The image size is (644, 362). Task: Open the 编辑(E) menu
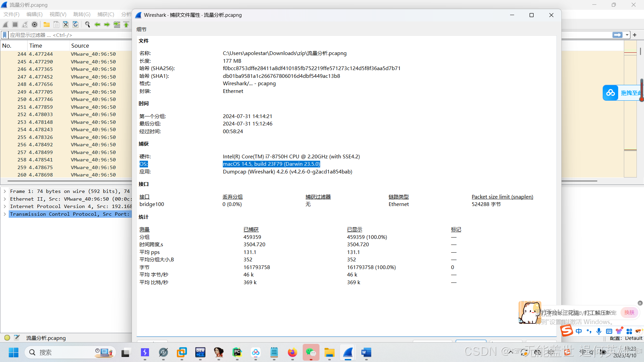coord(35,14)
